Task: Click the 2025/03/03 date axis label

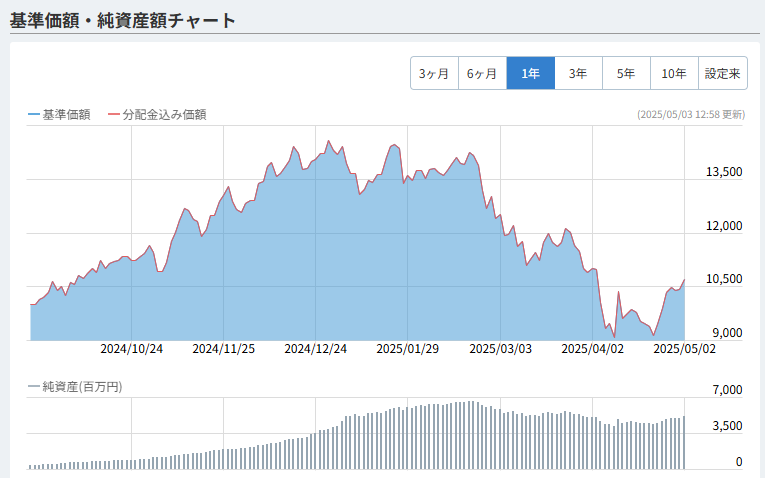Action: click(501, 349)
